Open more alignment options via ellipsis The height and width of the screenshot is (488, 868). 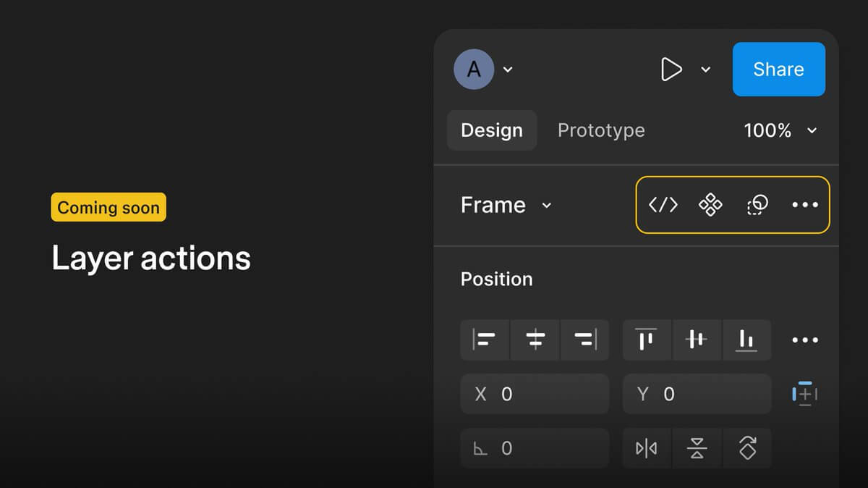pyautogui.click(x=805, y=340)
